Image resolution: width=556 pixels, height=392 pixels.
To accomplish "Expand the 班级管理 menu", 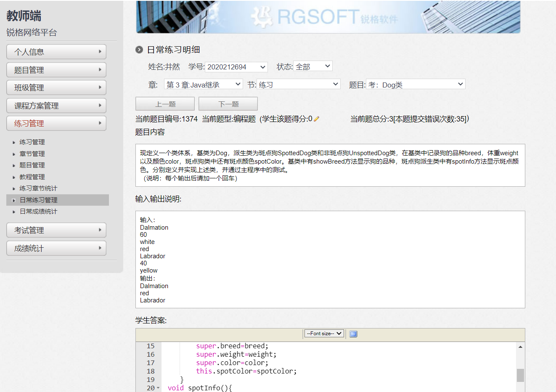I will coord(56,87).
